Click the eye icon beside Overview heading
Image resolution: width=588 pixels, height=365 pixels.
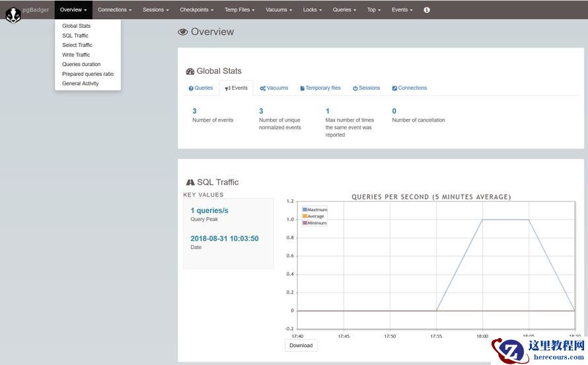pos(183,32)
